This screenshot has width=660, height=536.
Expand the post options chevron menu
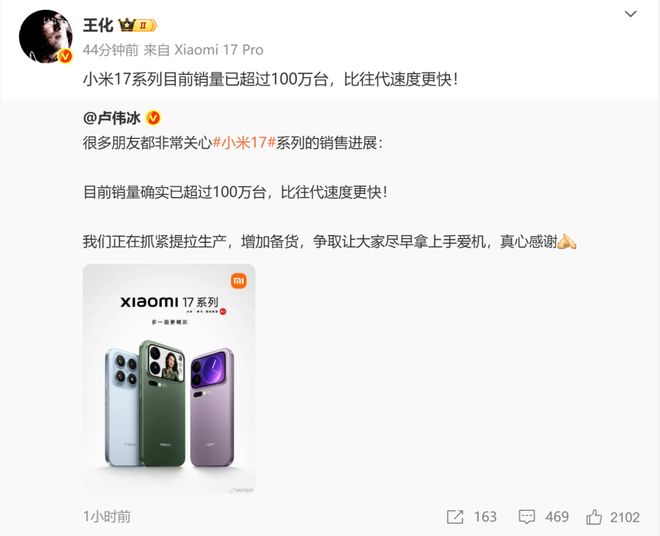[x=630, y=14]
